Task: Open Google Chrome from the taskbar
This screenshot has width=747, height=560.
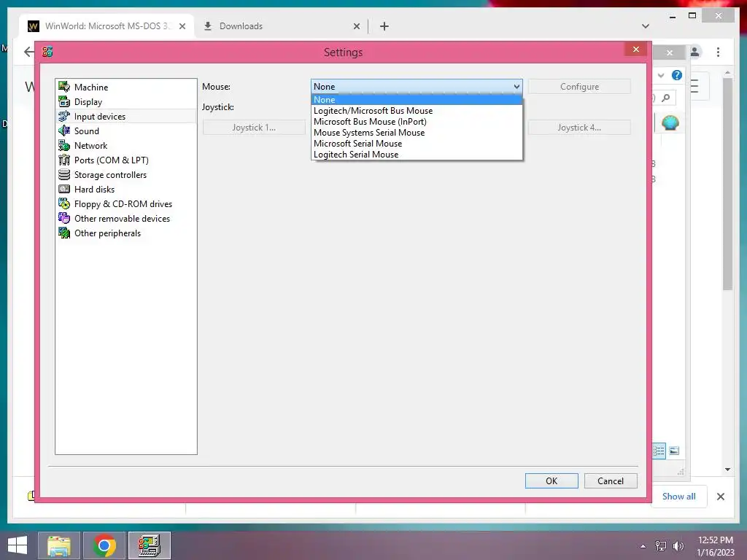Action: pos(104,545)
